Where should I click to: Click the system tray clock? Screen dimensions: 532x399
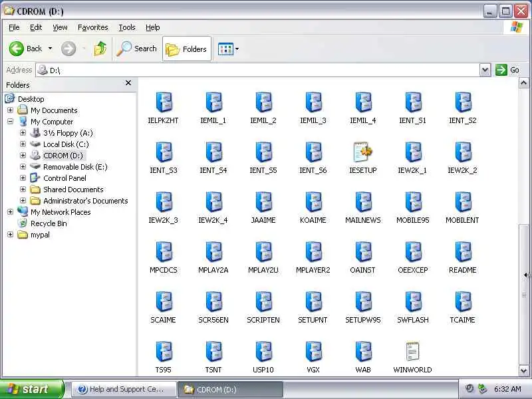pos(507,389)
